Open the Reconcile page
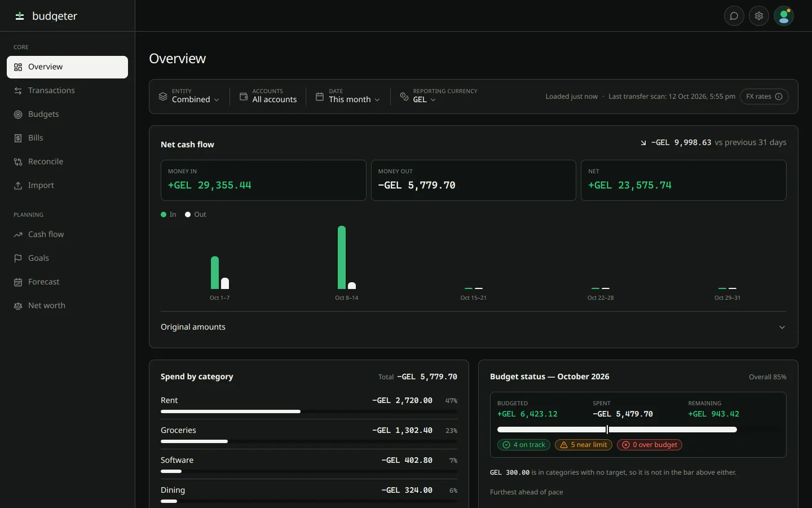The height and width of the screenshot is (508, 812). click(x=67, y=162)
